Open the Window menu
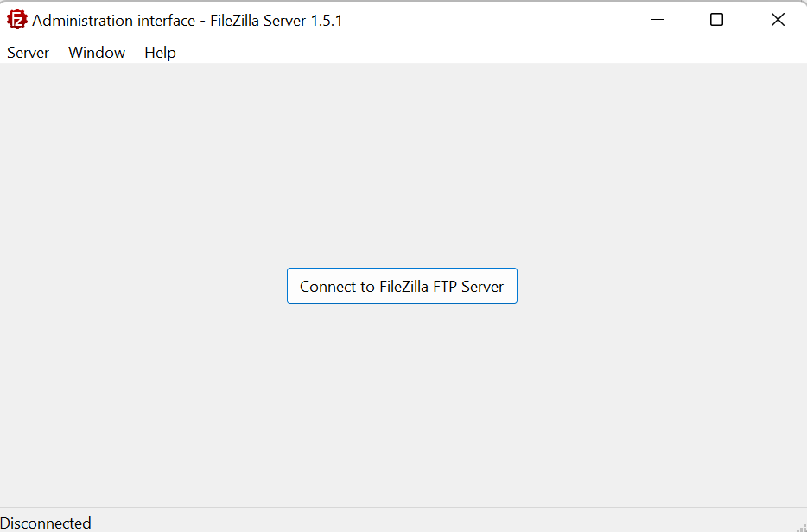This screenshot has width=807, height=532. pos(97,53)
